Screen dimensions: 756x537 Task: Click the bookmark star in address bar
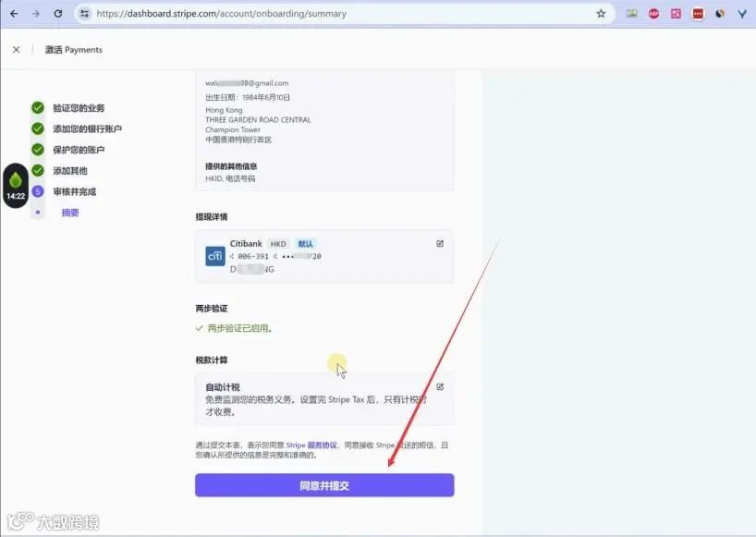602,14
